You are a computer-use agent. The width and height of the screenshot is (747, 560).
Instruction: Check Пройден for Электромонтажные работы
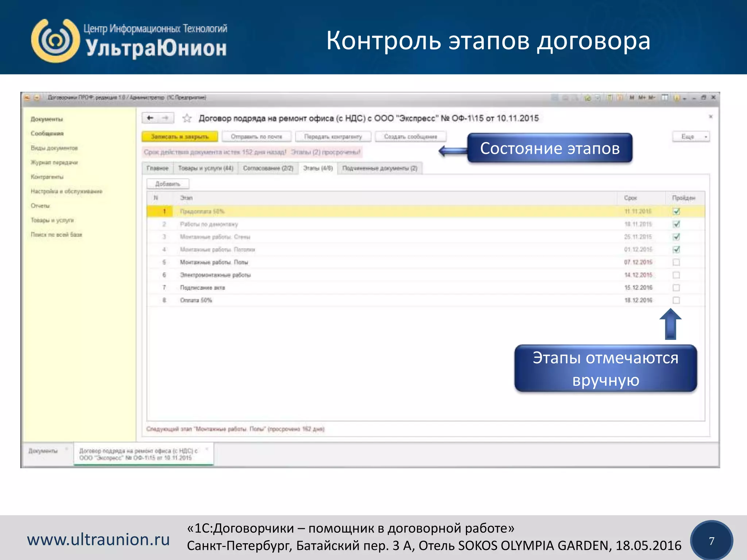(676, 275)
